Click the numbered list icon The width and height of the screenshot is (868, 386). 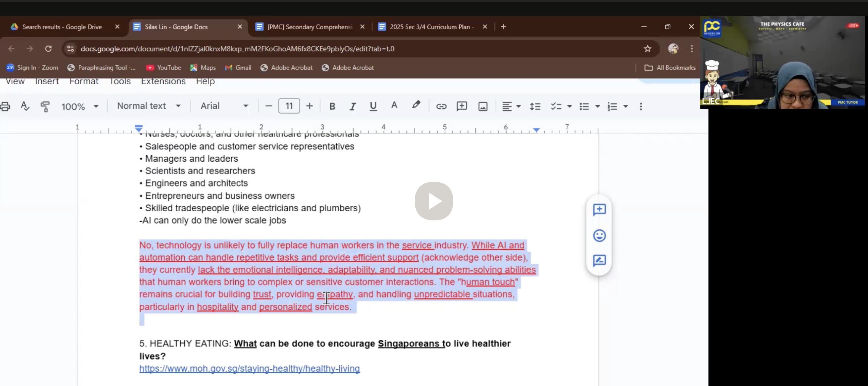tap(612, 106)
